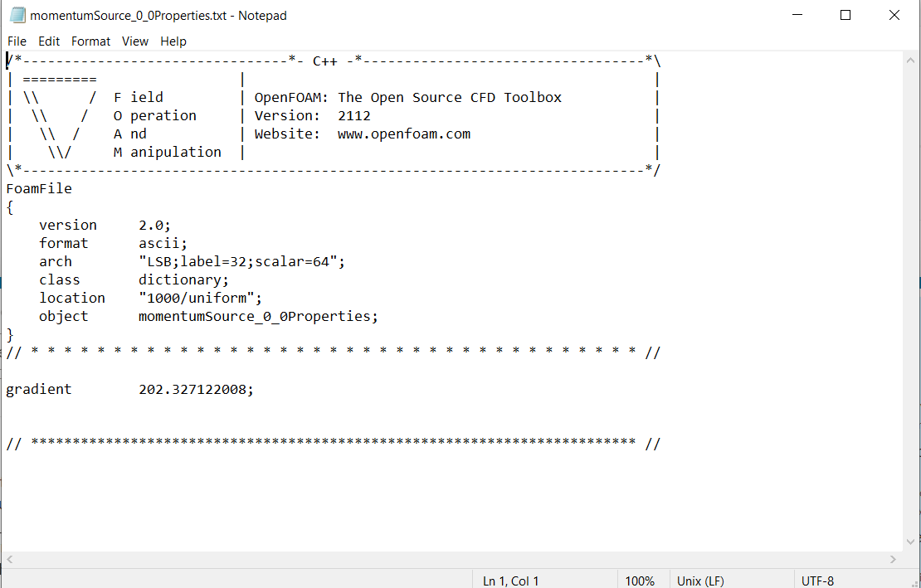Click the horizontal scrollbar left arrow
This screenshot has width=921, height=588.
coord(9,560)
